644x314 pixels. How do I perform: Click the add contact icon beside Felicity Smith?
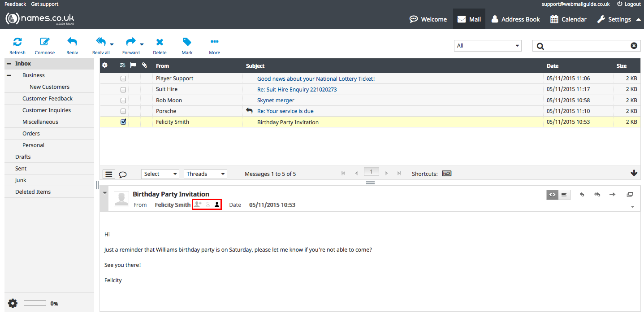coord(198,205)
